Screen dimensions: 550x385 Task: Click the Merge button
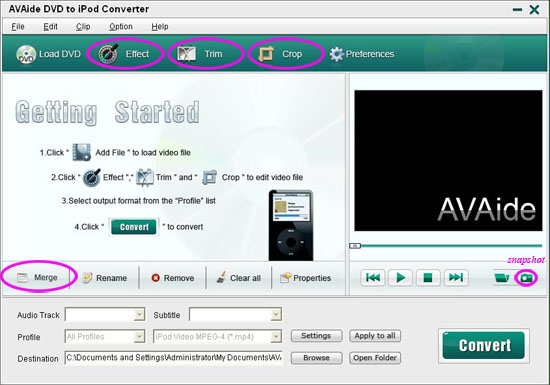coord(37,278)
